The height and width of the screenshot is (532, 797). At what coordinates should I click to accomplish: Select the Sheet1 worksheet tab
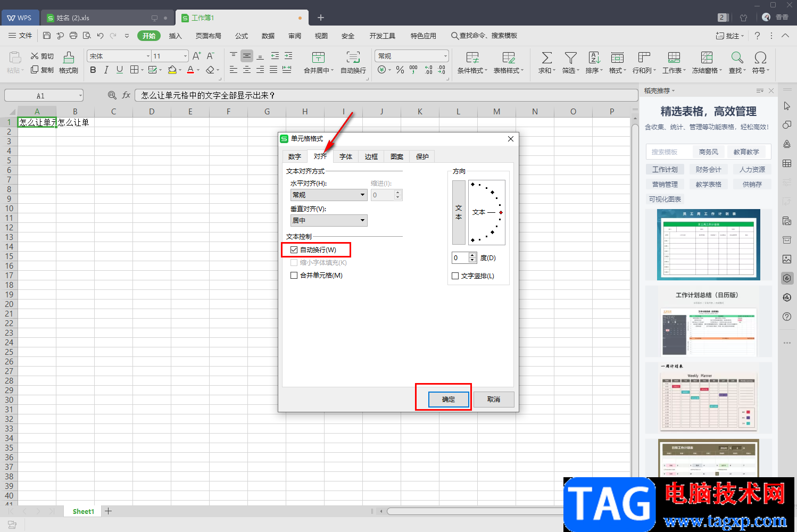coord(83,511)
